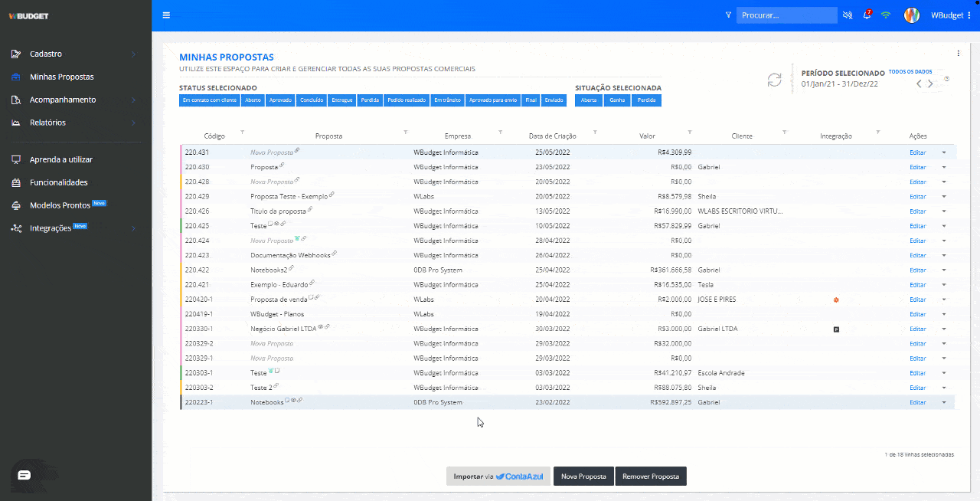Viewport: 980px width, 501px height.
Task: Open the chat support bubble icon
Action: 24,475
